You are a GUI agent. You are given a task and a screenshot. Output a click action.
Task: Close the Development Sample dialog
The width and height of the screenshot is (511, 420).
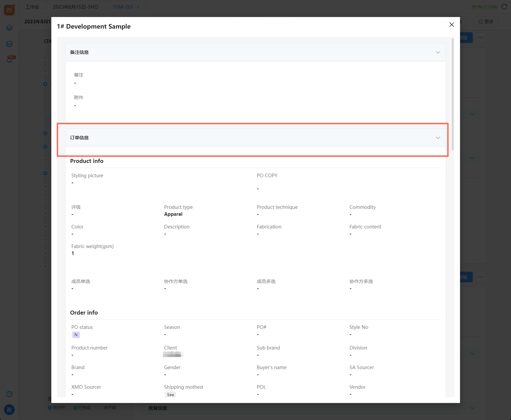[451, 25]
